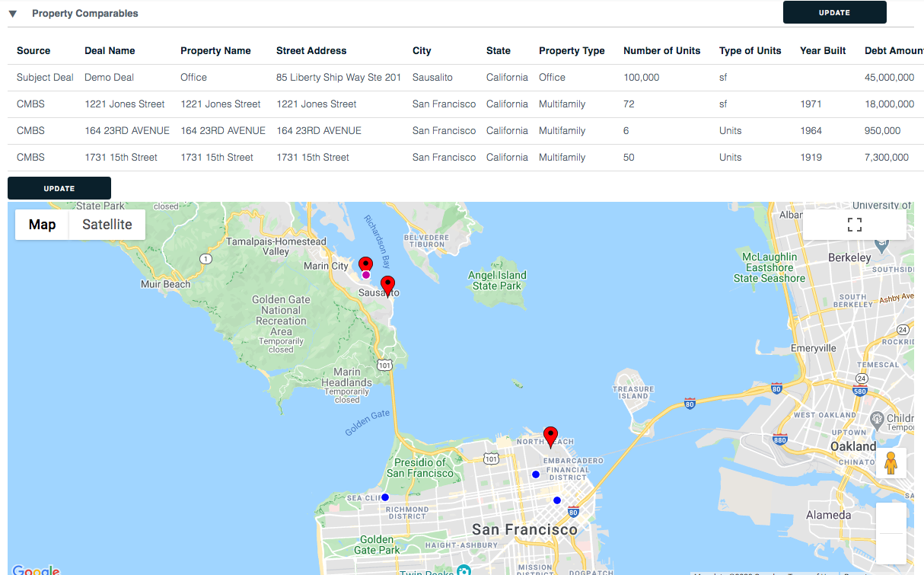Click the 85 Liberty Ship Way Ste 201 address

click(x=339, y=78)
